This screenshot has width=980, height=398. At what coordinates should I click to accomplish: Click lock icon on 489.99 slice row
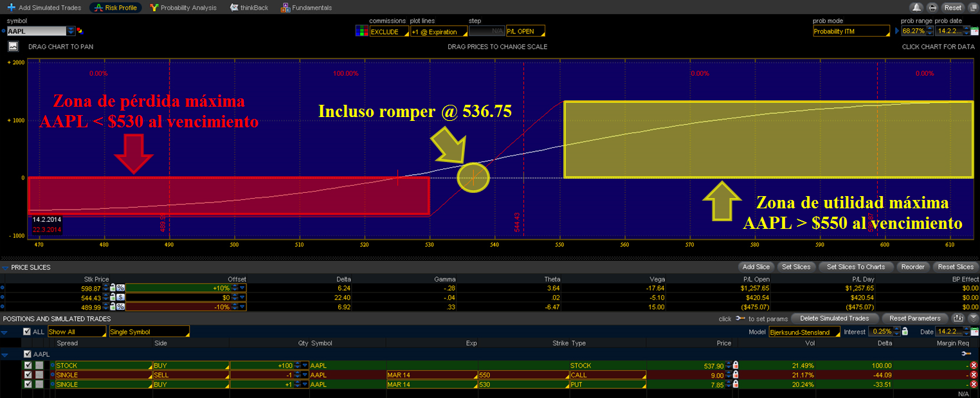pyautogui.click(x=113, y=307)
